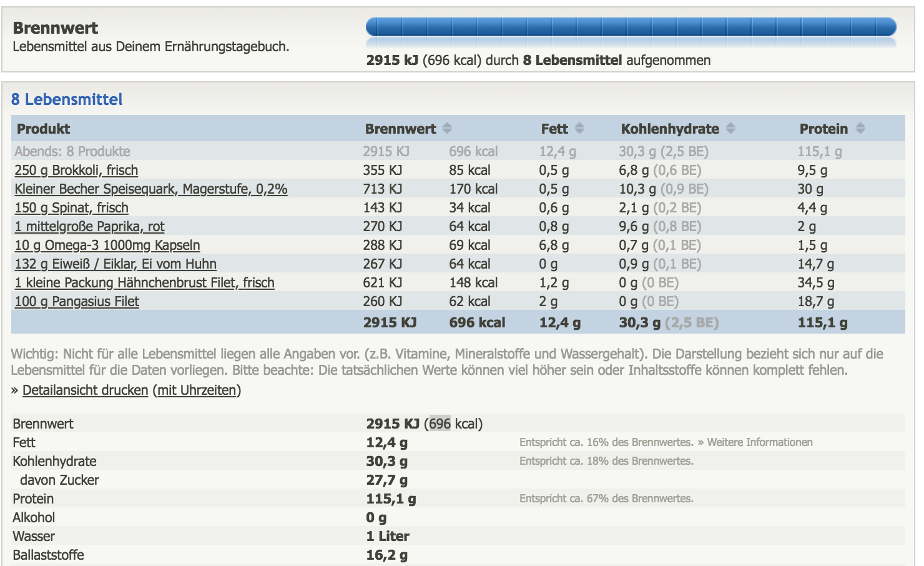Click 9,6 g (0,8 BE) carbohydrate value for Paprika
This screenshot has width=924, height=566.
(x=660, y=226)
